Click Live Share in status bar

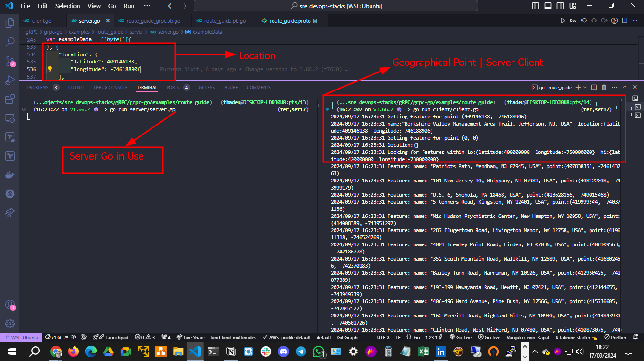[x=190, y=337]
